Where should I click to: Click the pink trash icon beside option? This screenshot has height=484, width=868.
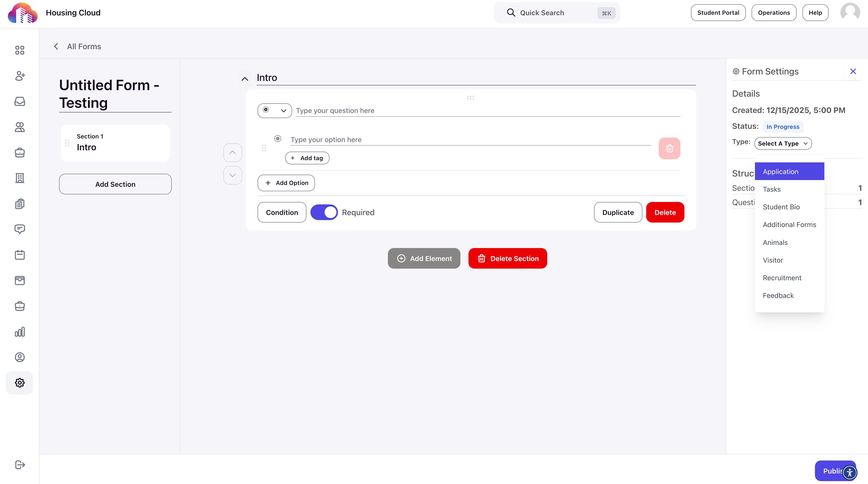coord(669,148)
